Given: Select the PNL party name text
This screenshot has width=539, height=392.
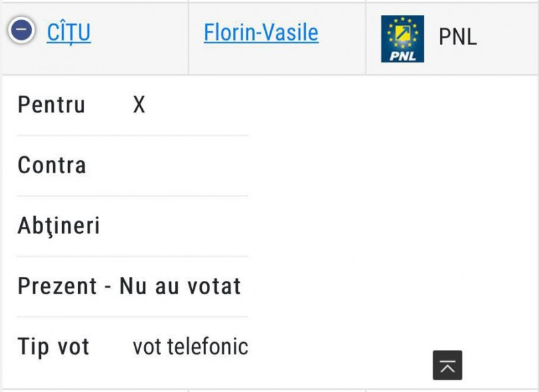Looking at the screenshot, I should tap(458, 37).
